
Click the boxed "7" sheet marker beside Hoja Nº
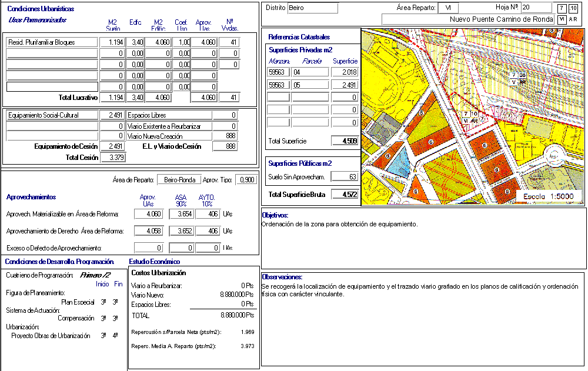[x=562, y=8]
